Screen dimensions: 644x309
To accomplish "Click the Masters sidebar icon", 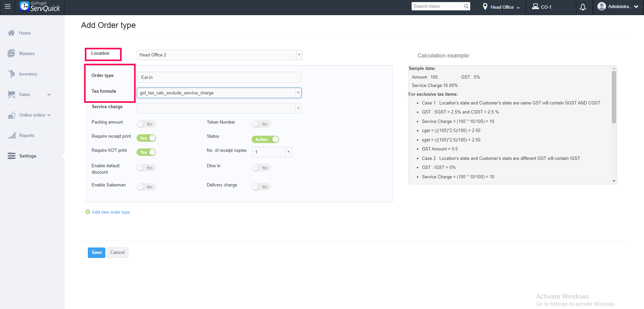I will pos(11,53).
